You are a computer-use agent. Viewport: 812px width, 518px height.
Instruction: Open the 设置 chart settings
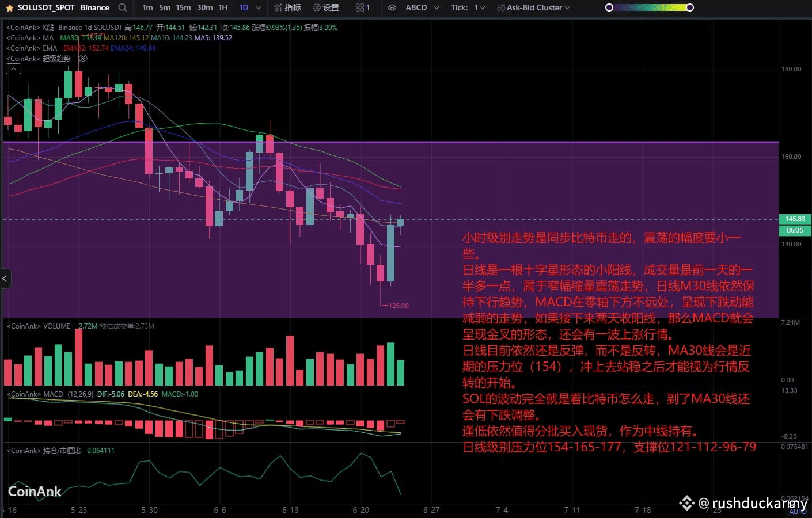tap(325, 7)
